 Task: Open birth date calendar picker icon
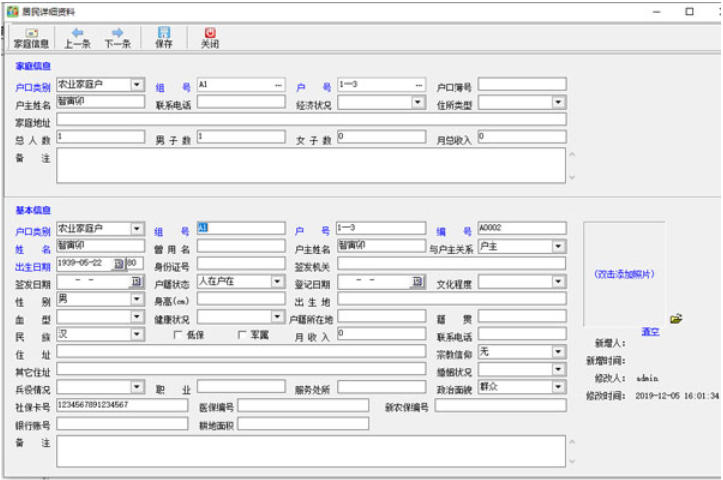click(x=119, y=263)
